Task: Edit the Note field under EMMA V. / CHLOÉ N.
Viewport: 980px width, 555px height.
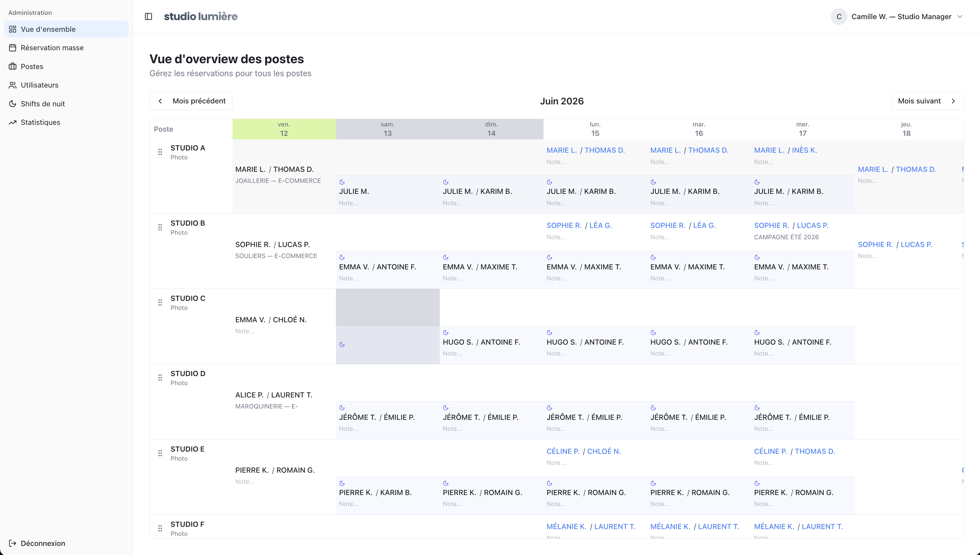Action: [245, 331]
